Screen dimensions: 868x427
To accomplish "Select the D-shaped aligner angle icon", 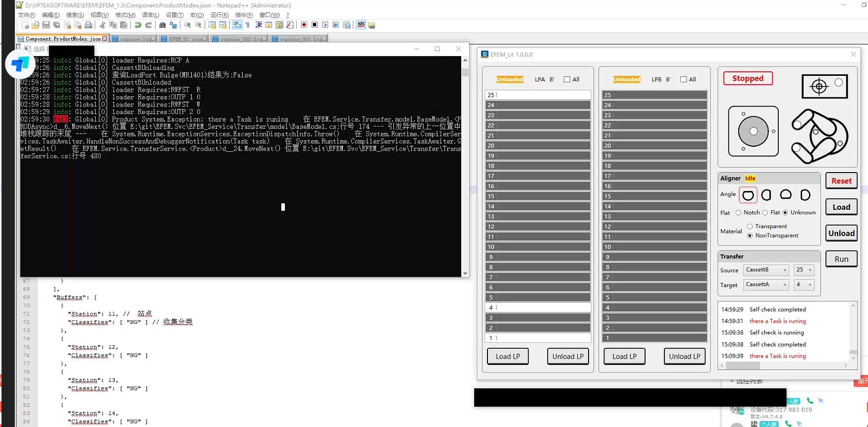I will point(806,195).
